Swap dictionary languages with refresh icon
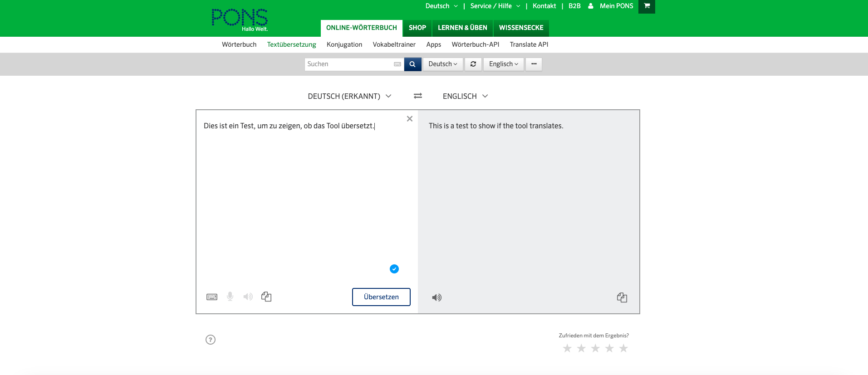This screenshot has width=868, height=375. (473, 64)
